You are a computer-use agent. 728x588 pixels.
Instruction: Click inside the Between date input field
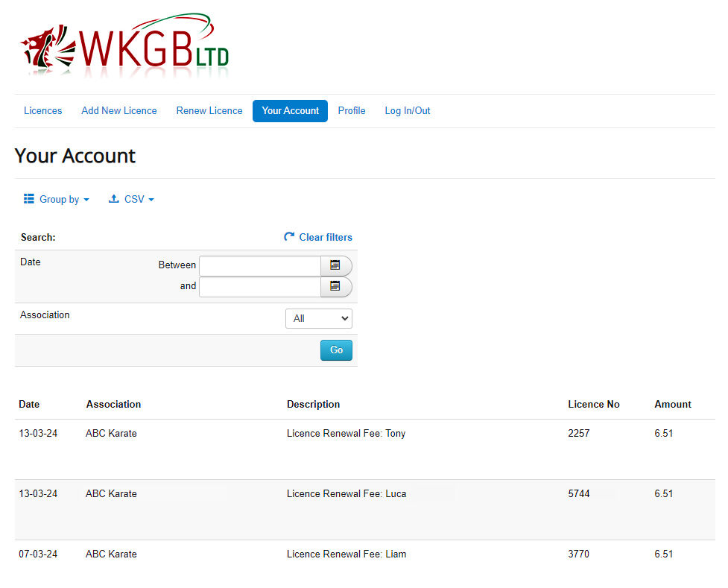259,266
